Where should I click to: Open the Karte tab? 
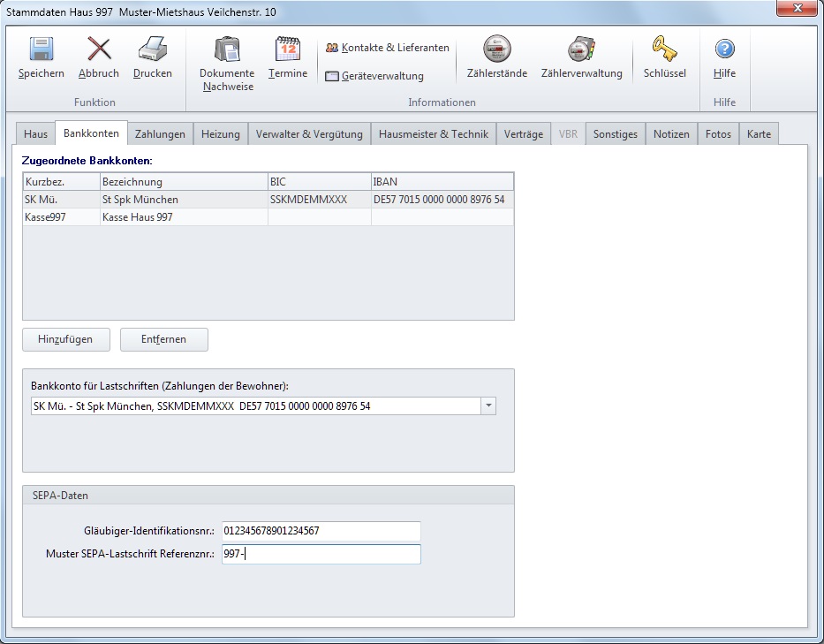click(759, 134)
